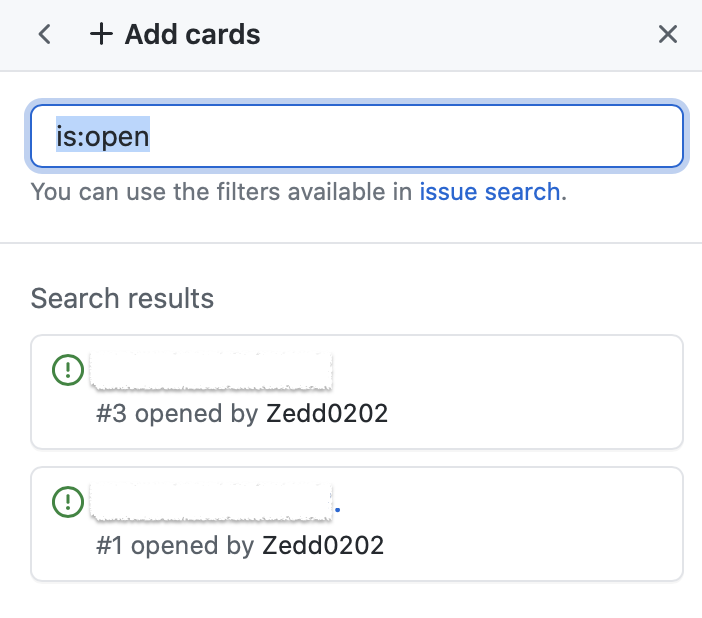Screen dimensions: 702x618
Task: Go back using the left chevron
Action: (44, 35)
